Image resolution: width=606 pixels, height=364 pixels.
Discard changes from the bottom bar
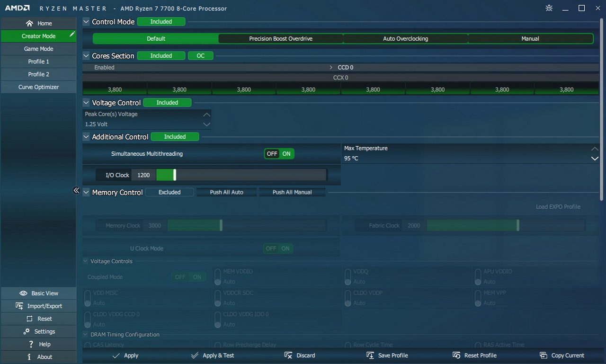(300, 355)
